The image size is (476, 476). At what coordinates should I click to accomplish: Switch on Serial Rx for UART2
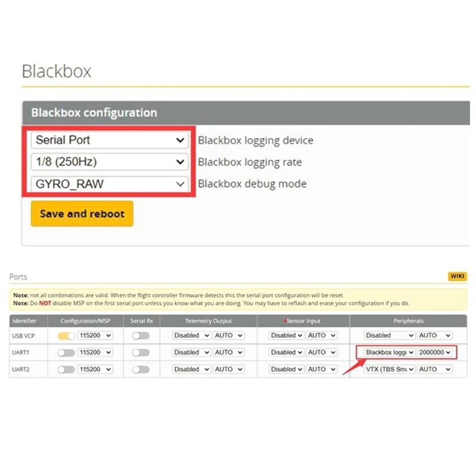pyautogui.click(x=140, y=369)
